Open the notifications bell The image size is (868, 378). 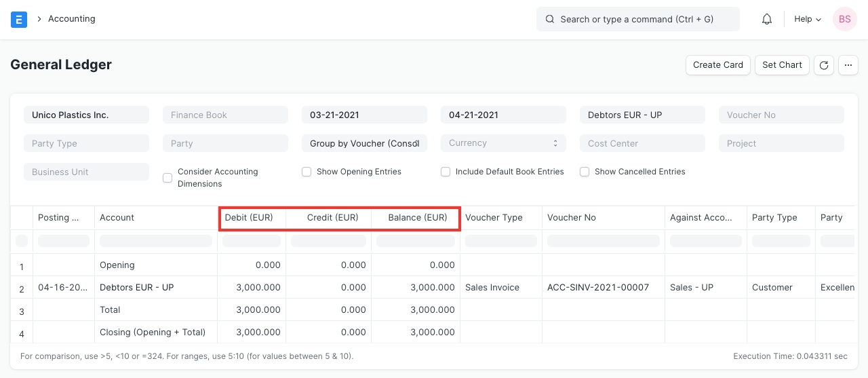(767, 19)
